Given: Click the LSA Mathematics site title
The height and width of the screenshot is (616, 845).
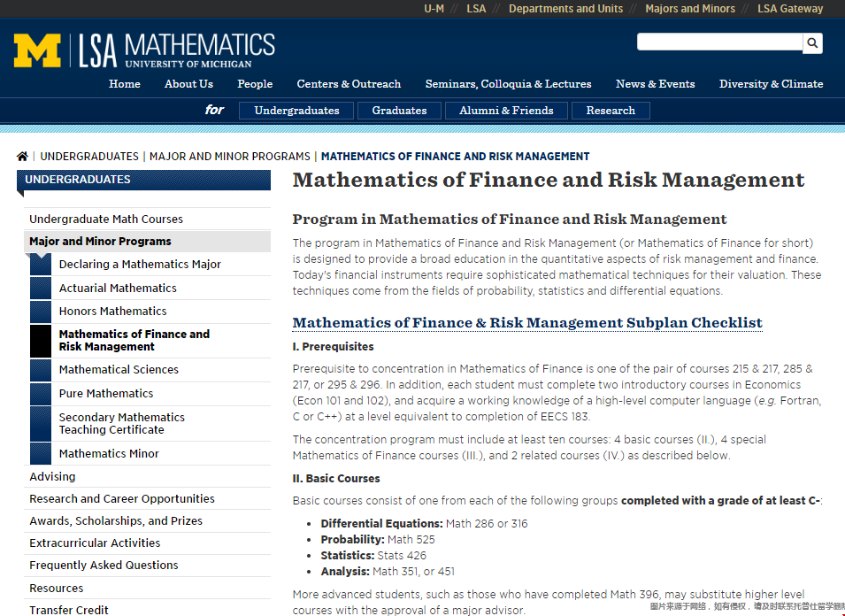Looking at the screenshot, I should pos(177,50).
